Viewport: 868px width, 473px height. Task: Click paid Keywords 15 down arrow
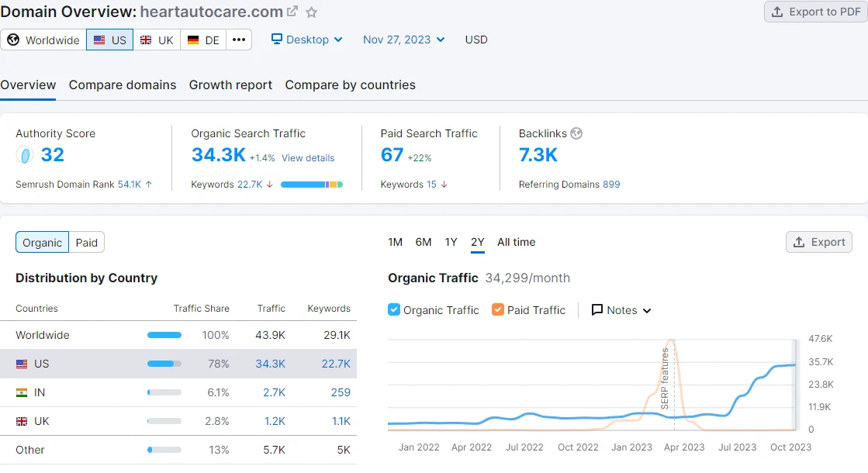(x=444, y=185)
